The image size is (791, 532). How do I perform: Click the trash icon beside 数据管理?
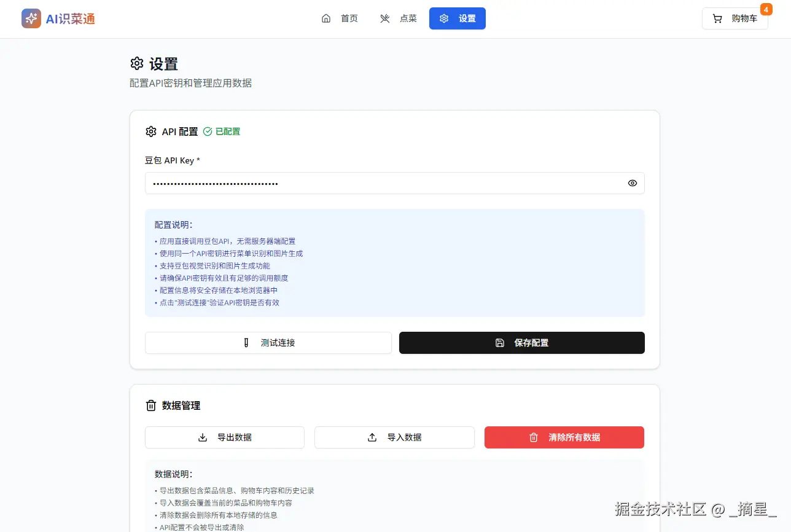pyautogui.click(x=151, y=405)
